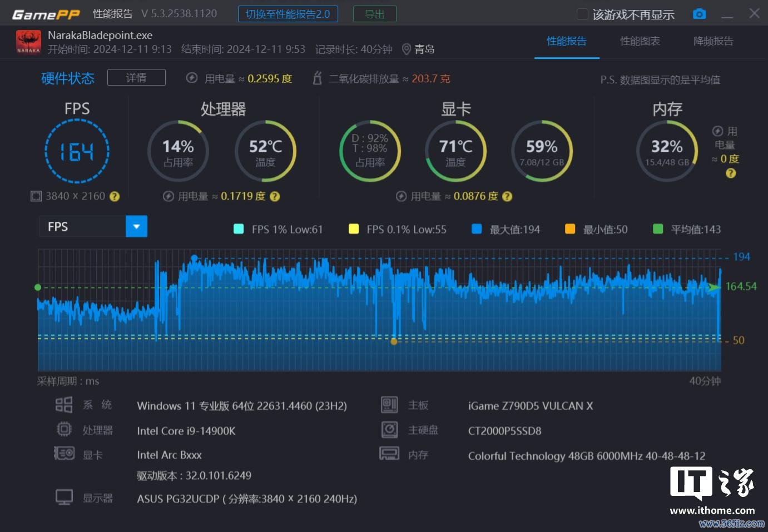Click the NarakaBladepoint game icon
The height and width of the screenshot is (532, 768).
point(28,42)
